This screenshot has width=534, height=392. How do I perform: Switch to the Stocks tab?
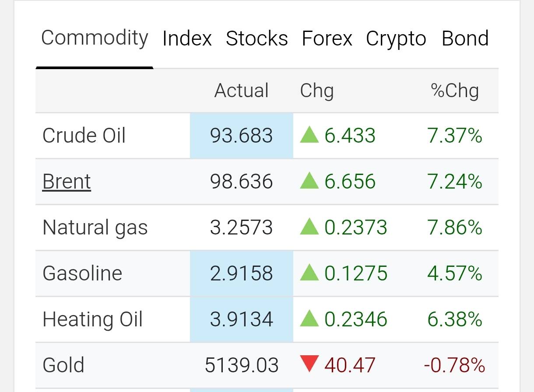pyautogui.click(x=257, y=38)
